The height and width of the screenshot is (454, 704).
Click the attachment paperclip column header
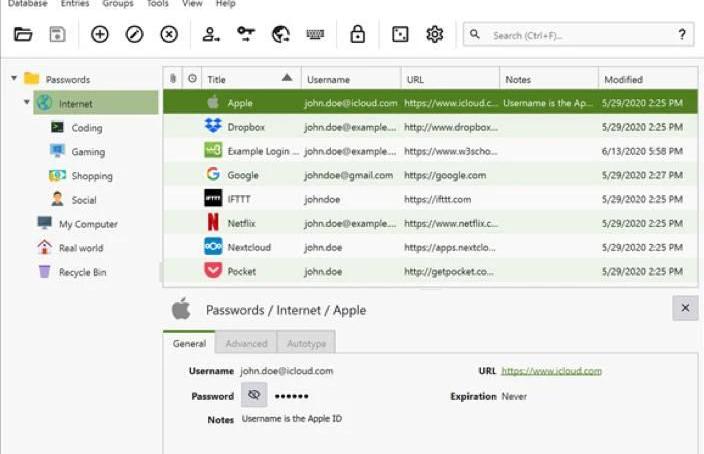(172, 79)
